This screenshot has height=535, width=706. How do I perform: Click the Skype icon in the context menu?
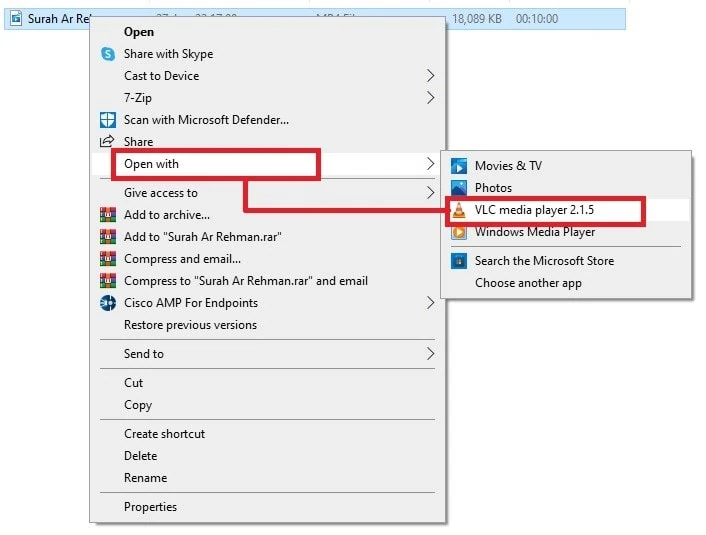[x=108, y=54]
